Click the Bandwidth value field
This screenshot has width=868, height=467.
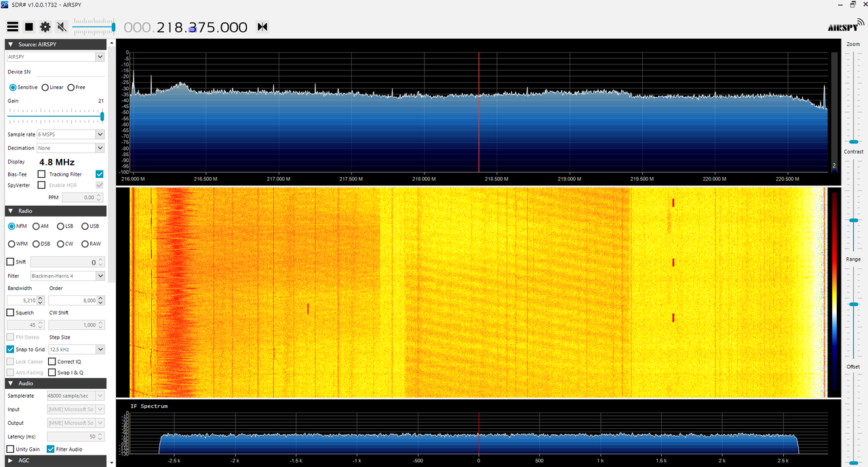26,300
